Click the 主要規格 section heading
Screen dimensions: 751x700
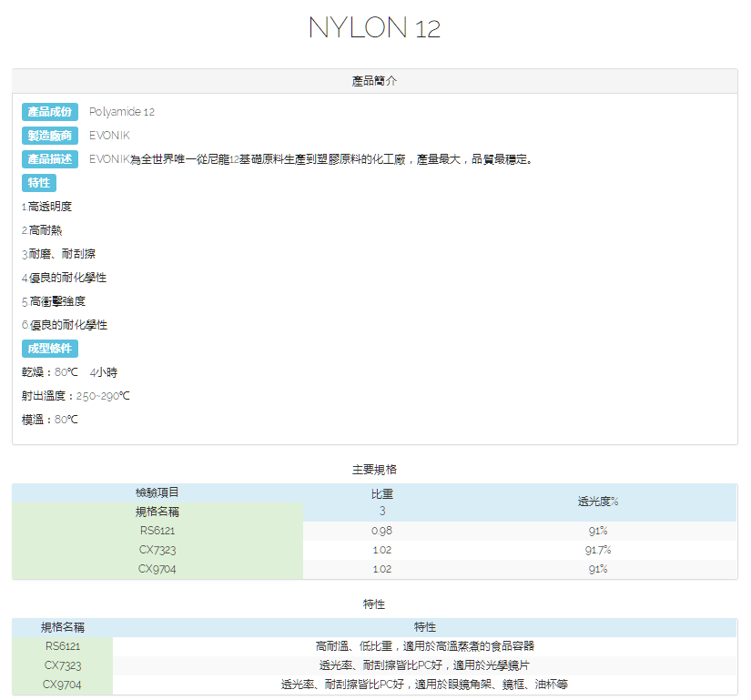click(374, 470)
